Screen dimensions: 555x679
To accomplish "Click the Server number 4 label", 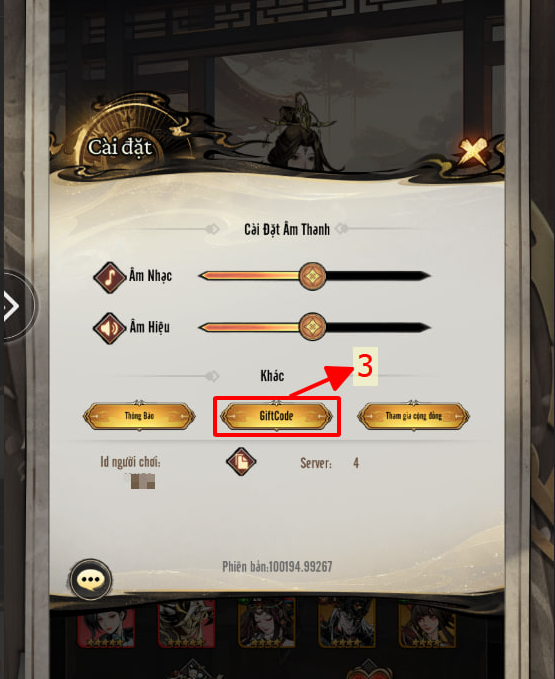I will (x=356, y=463).
